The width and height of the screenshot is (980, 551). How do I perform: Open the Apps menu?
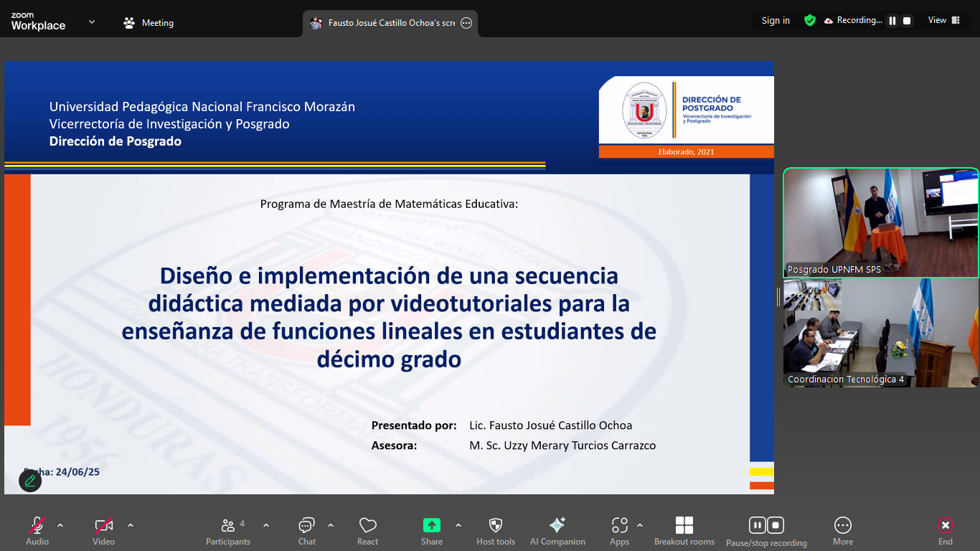coord(620,531)
